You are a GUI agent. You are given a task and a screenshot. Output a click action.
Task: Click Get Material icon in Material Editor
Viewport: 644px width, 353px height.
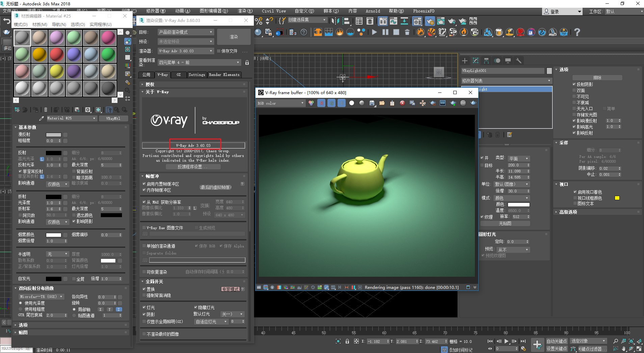(x=17, y=110)
